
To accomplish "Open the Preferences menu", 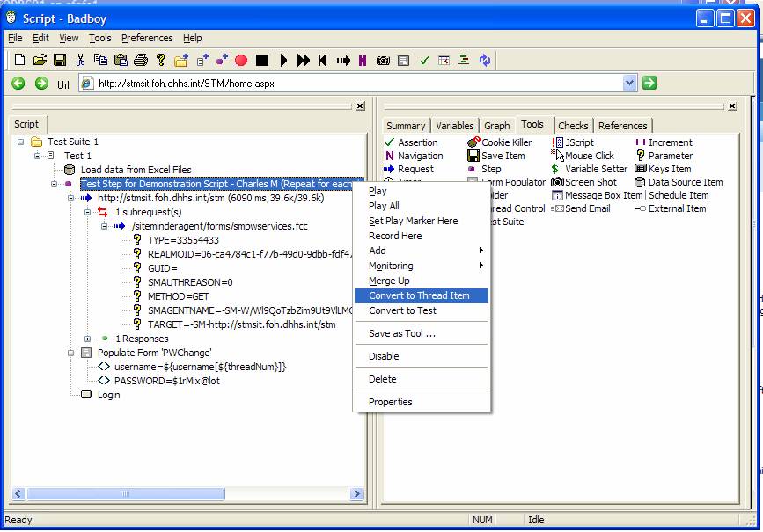I will coord(147,38).
